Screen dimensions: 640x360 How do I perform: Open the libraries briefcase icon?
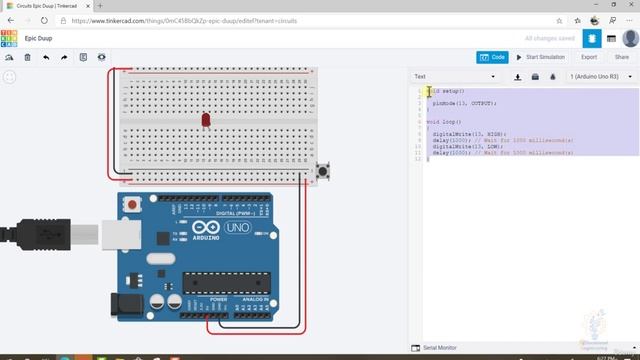[535, 77]
